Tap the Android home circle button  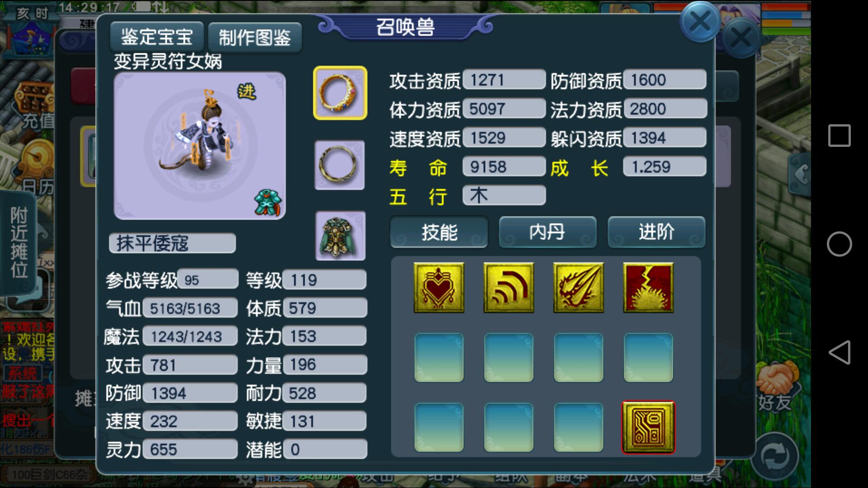click(x=839, y=244)
